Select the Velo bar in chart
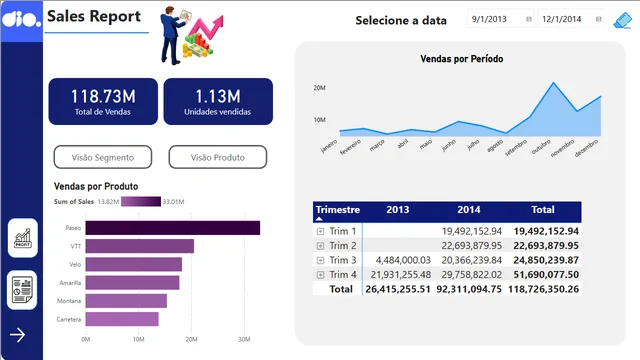 coord(134,264)
